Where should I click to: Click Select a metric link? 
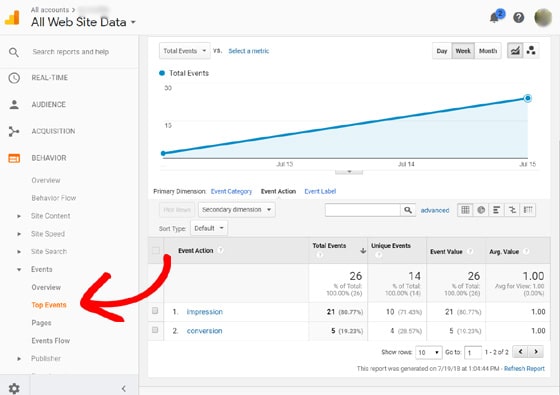coord(249,51)
